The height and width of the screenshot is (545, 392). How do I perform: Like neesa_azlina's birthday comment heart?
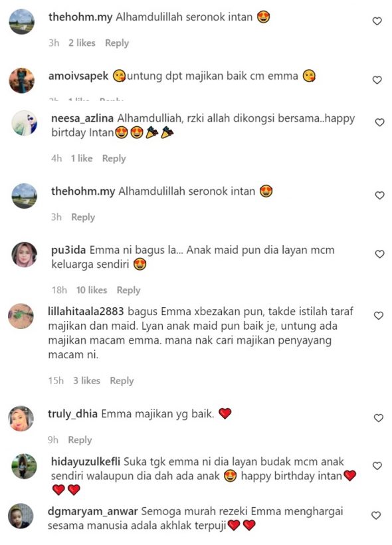379,122
